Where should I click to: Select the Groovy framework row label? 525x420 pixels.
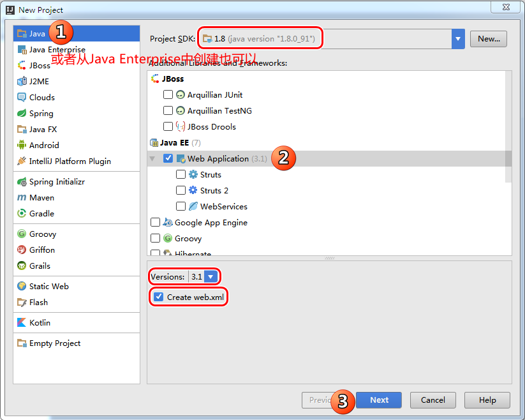tap(188, 239)
